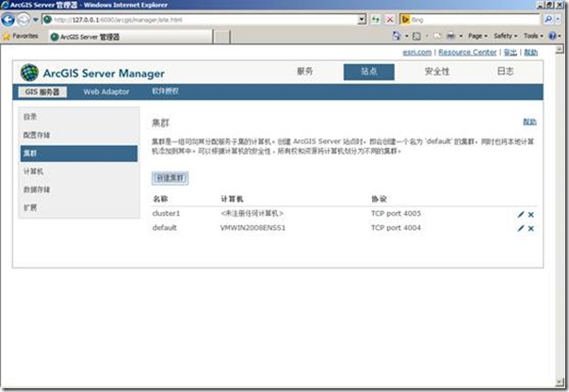Click the TCP port 4004 cell

tap(396, 228)
